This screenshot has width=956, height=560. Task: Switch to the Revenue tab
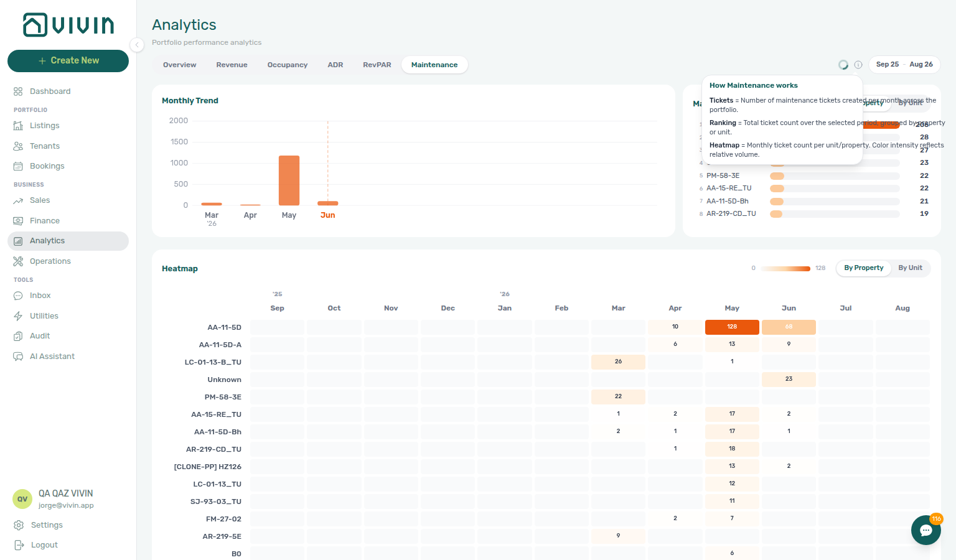pyautogui.click(x=232, y=65)
